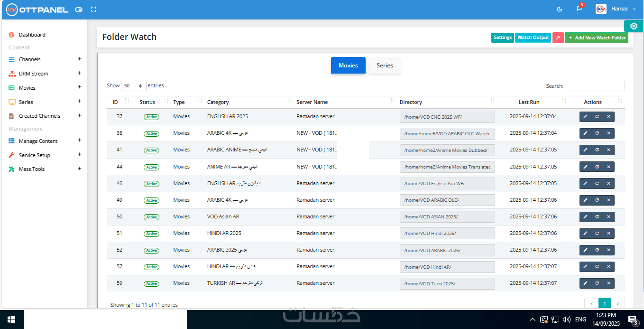Open the Hamza user menu
This screenshot has width=644, height=329.
[616, 9]
